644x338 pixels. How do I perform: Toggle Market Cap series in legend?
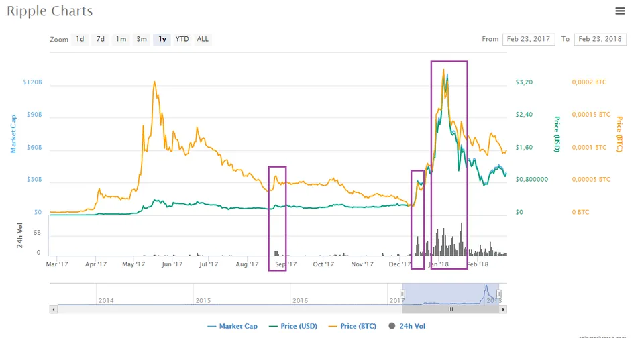[233, 326]
